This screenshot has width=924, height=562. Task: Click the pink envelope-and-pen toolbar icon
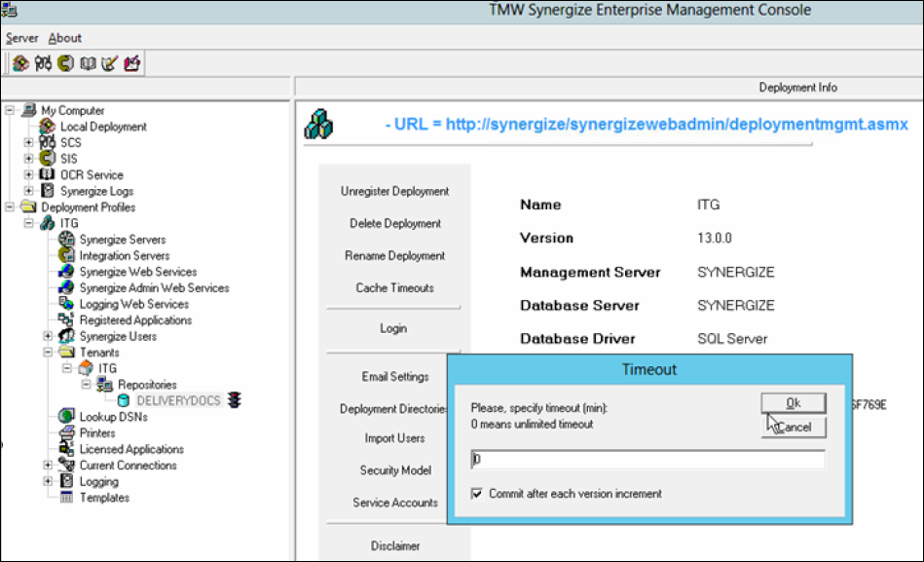click(x=132, y=63)
